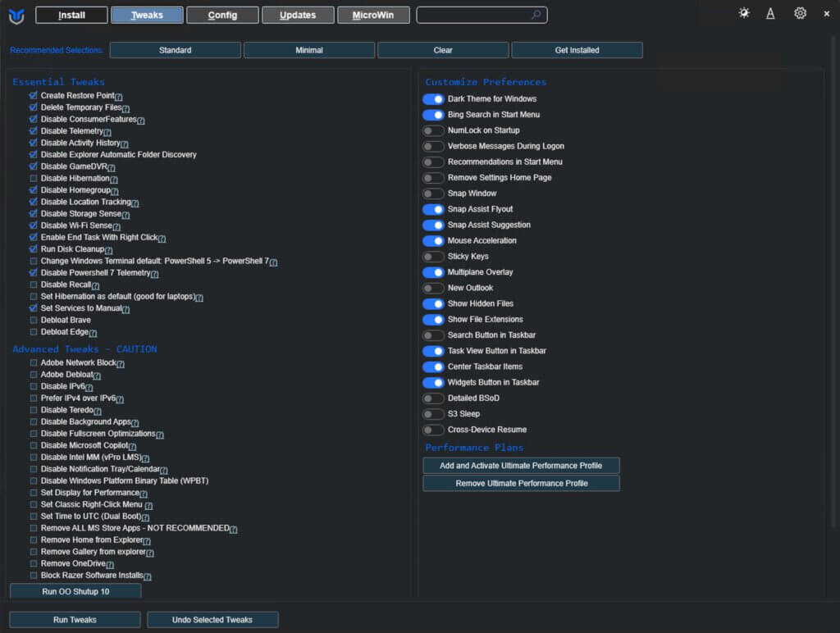Open help icon beside Disable Recall

click(x=95, y=285)
